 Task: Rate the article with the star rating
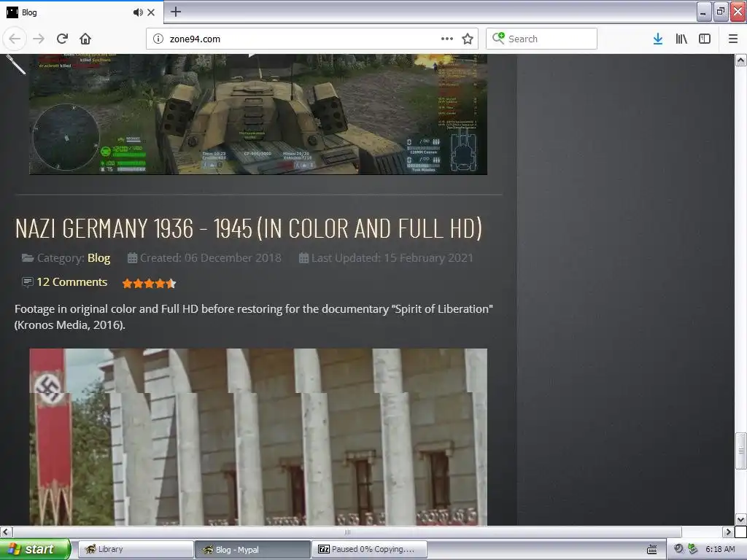click(x=149, y=284)
